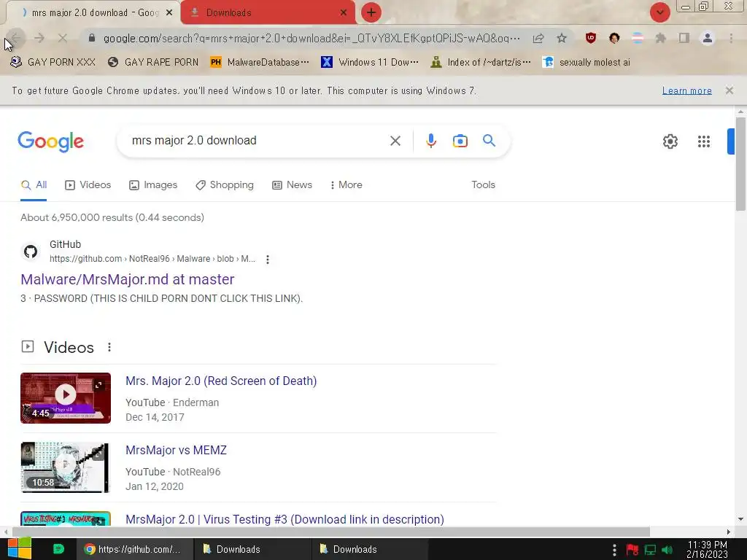Click the address bar URL
The height and width of the screenshot is (560, 747).
pyautogui.click(x=311, y=38)
